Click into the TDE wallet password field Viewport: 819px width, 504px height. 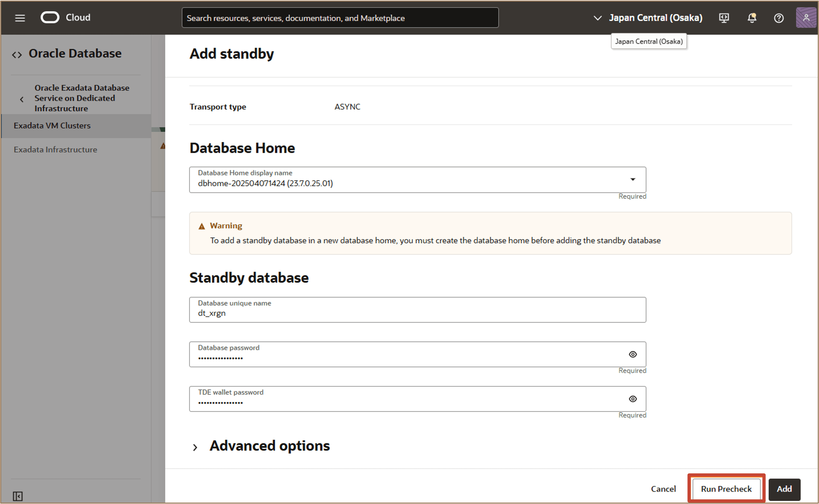pyautogui.click(x=417, y=399)
